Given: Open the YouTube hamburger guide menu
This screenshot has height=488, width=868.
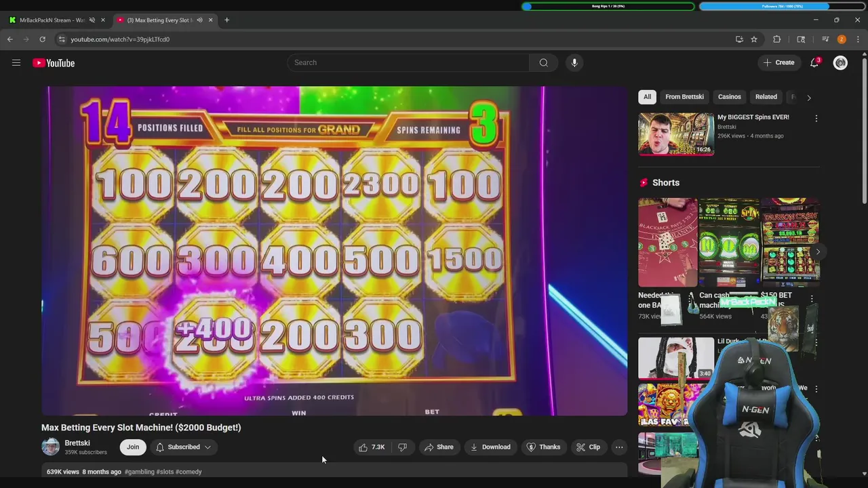Looking at the screenshot, I should [16, 63].
